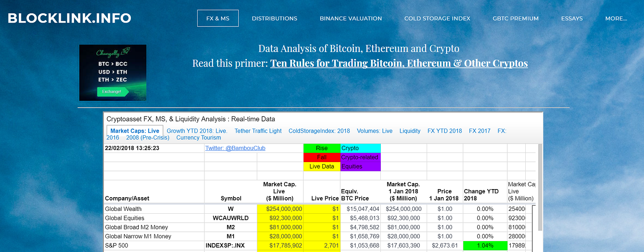This screenshot has height=252, width=644.
Task: Select the Market Caps: Live tab
Action: (135, 131)
